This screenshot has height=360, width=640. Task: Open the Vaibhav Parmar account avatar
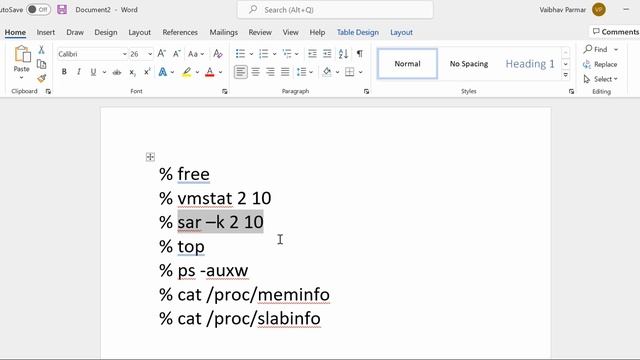599,9
